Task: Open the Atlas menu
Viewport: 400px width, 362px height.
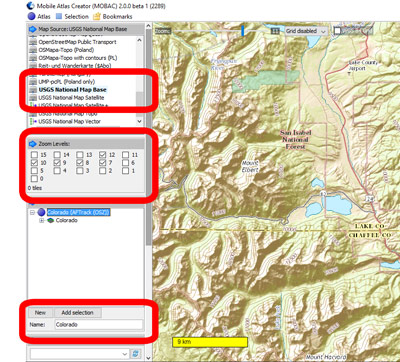Action: 39,16
